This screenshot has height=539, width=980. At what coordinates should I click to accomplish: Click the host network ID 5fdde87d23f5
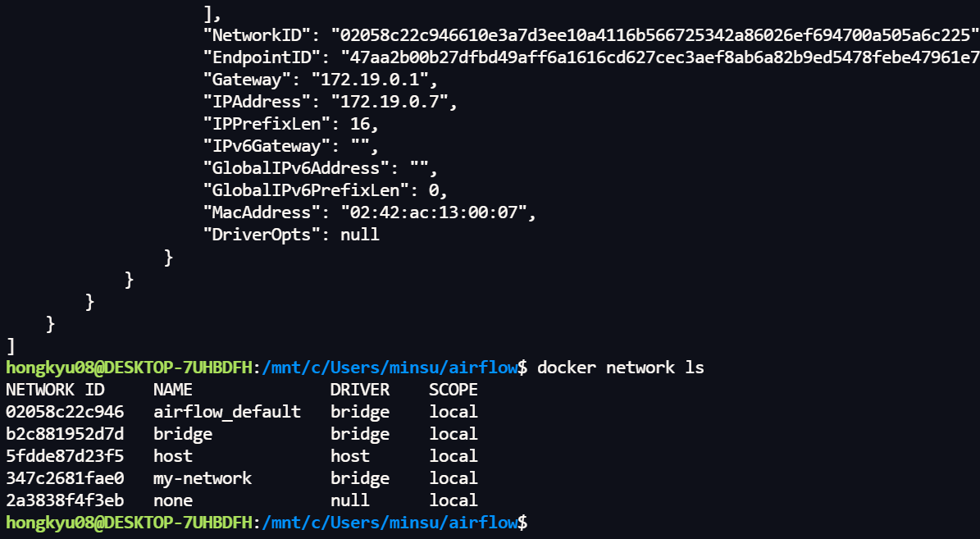65,456
